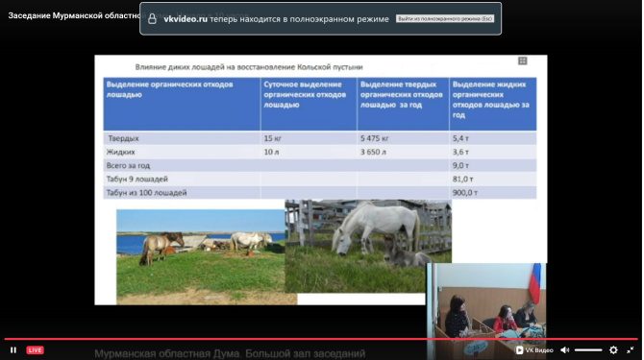The height and width of the screenshot is (360, 644).
Task: Open the player settings gear
Action: coord(613,350)
